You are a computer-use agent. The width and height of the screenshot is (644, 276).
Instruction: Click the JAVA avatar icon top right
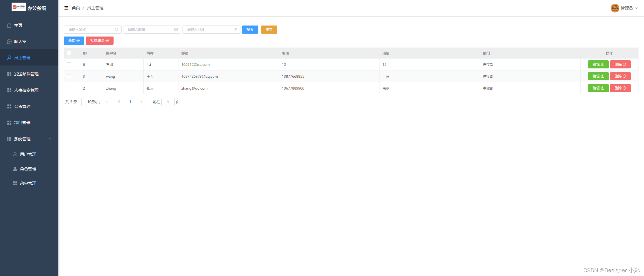click(x=615, y=8)
